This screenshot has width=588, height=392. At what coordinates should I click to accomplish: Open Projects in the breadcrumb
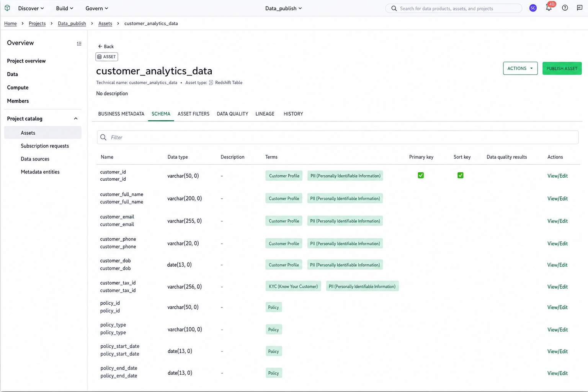pos(37,23)
